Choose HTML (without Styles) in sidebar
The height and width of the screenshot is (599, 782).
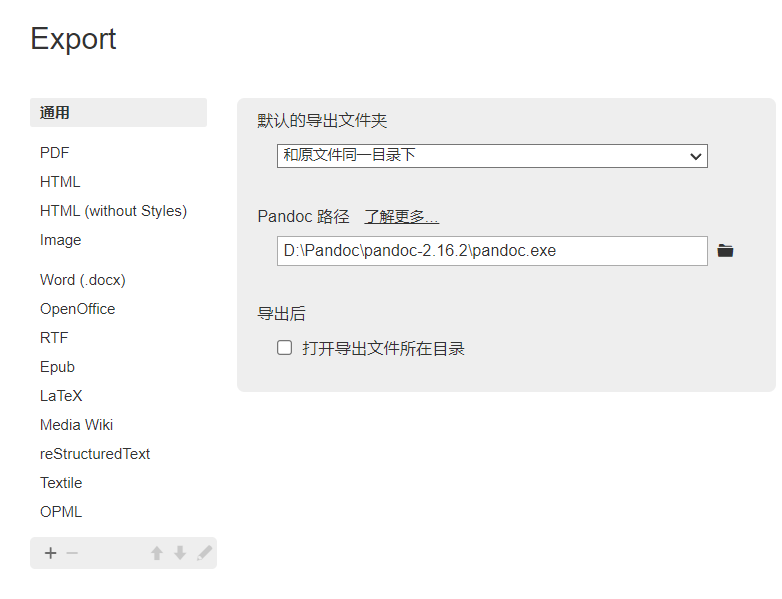click(113, 211)
